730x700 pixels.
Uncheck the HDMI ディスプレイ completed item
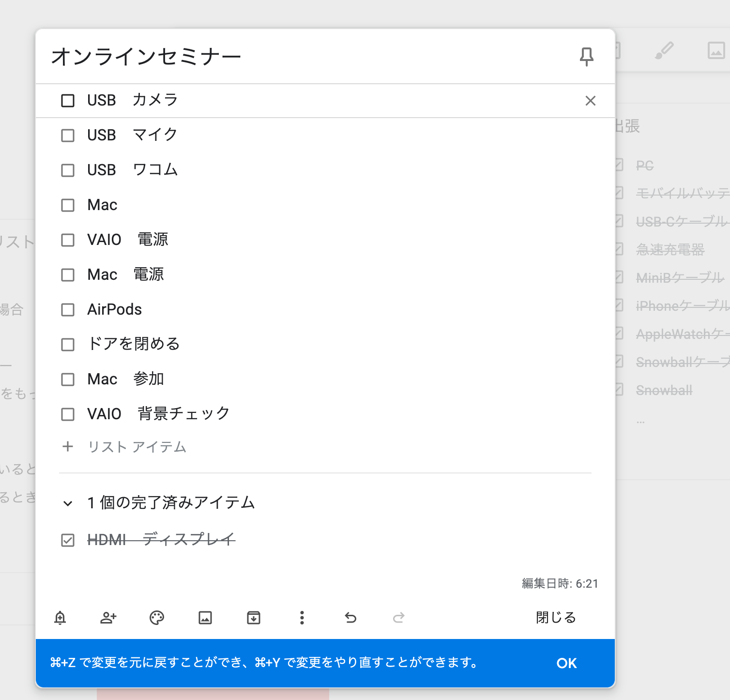[x=68, y=540]
